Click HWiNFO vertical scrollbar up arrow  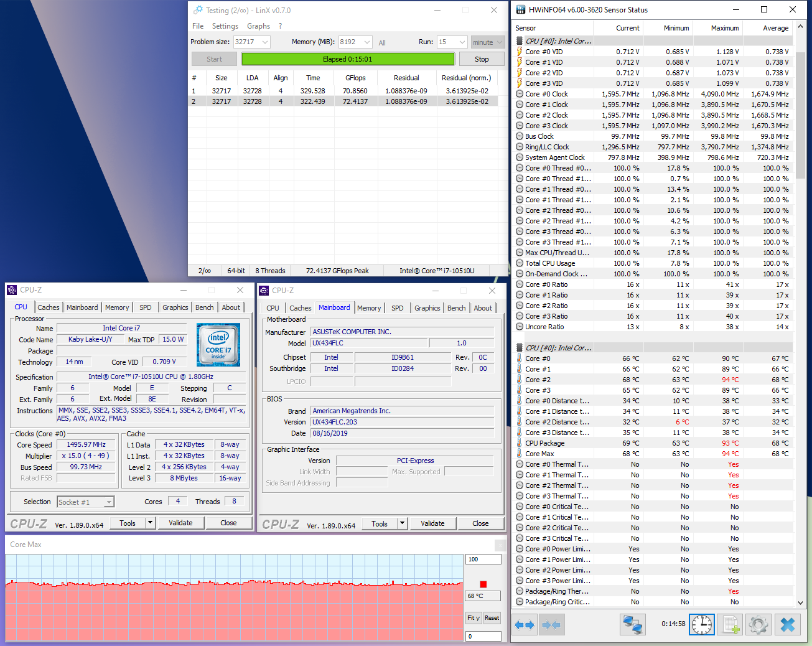[x=801, y=27]
